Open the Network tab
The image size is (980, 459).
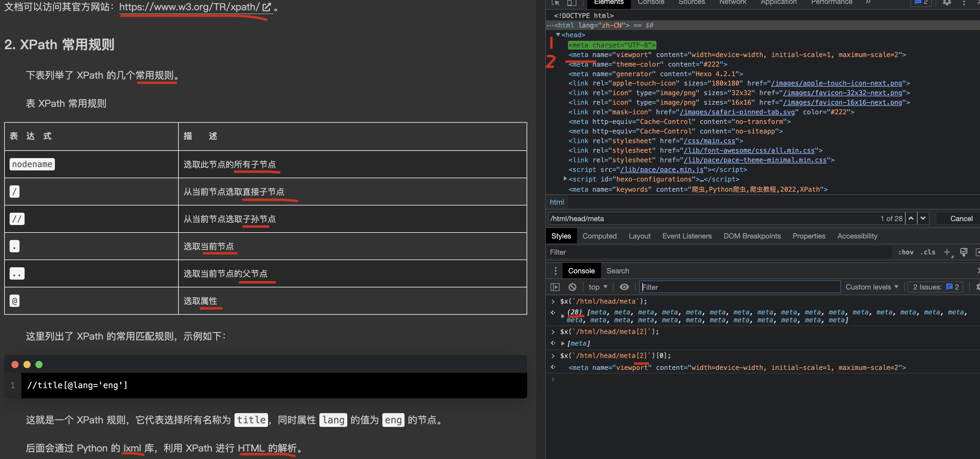click(733, 2)
